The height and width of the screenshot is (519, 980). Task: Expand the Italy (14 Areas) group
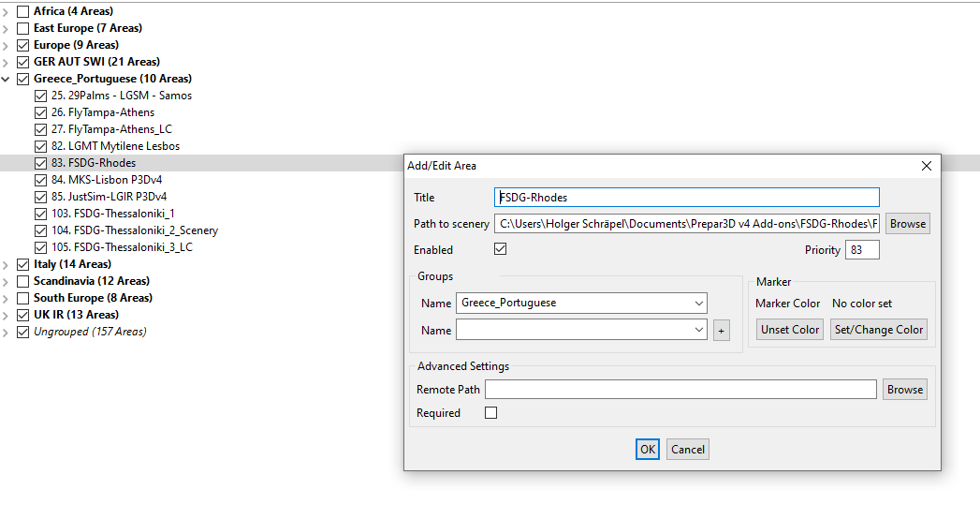[7, 264]
